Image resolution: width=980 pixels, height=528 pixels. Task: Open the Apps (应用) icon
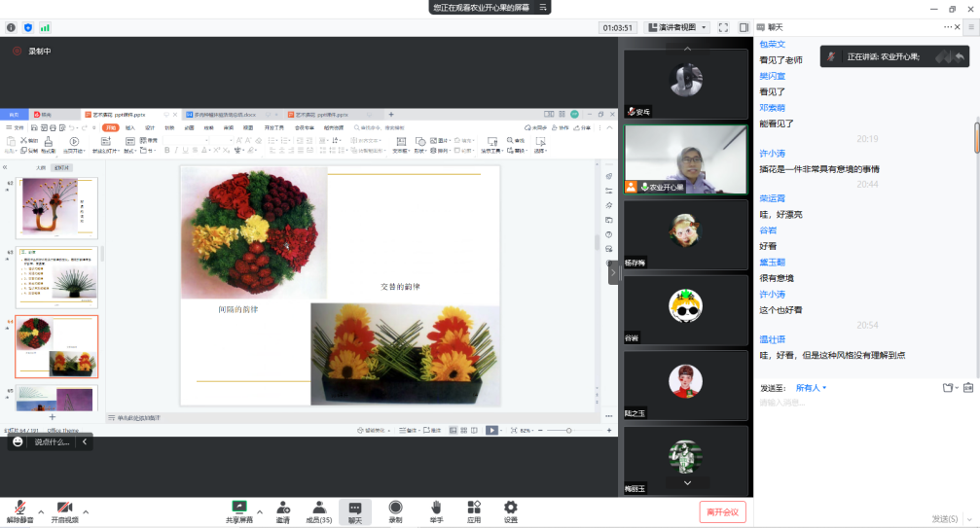[474, 511]
